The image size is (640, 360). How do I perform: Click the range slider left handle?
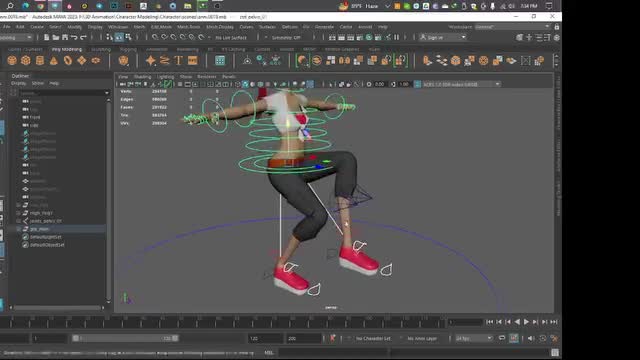tap(76, 338)
